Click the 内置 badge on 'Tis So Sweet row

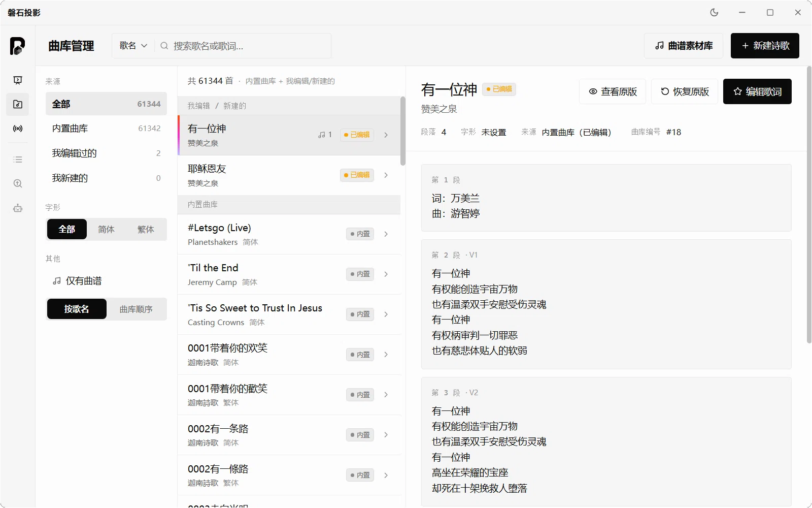[360, 314]
